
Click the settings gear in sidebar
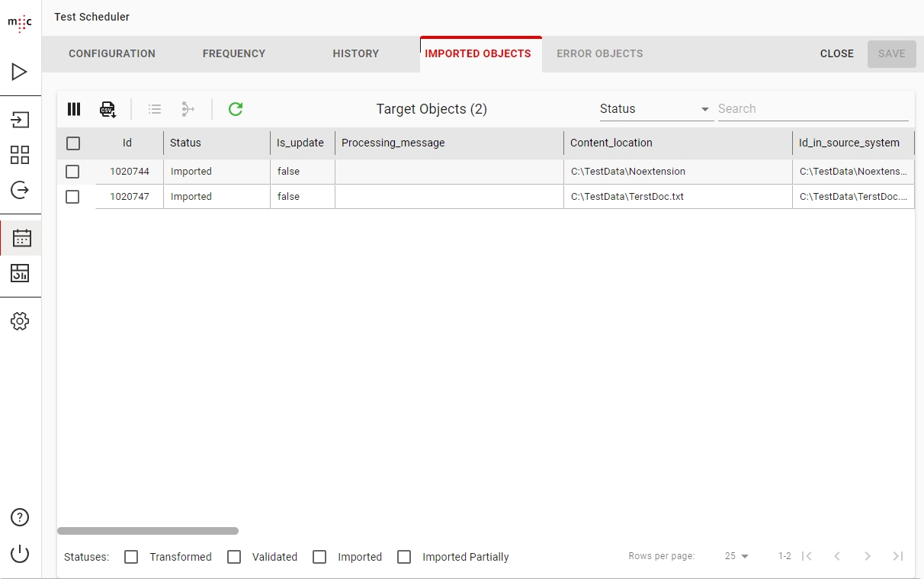[21, 321]
